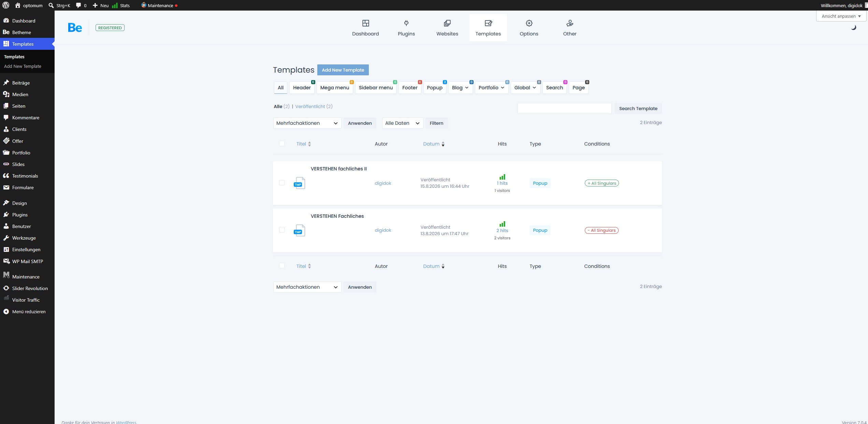Open the VERSTEHEN fachliches II template title
The image size is (868, 424).
339,169
